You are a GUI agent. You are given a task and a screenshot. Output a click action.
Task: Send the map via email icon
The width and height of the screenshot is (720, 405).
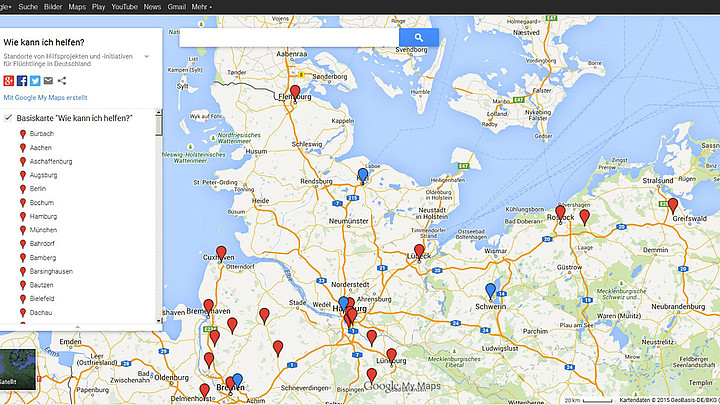pos(48,80)
